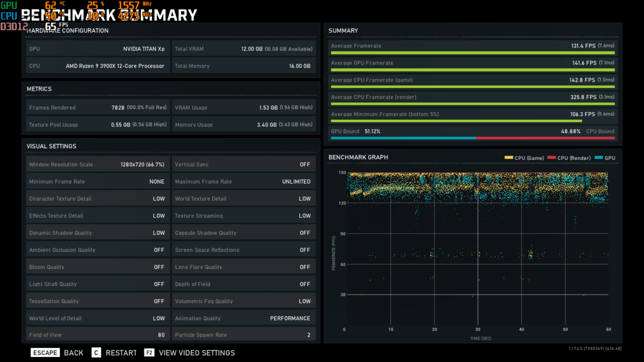
Task: Select the Frames Rendered 7828 row
Action: (x=98, y=107)
